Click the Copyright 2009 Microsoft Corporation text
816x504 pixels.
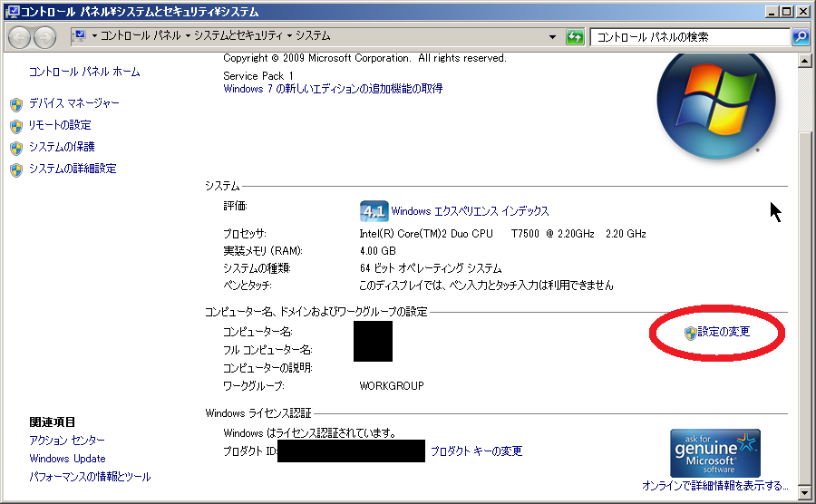364,58
